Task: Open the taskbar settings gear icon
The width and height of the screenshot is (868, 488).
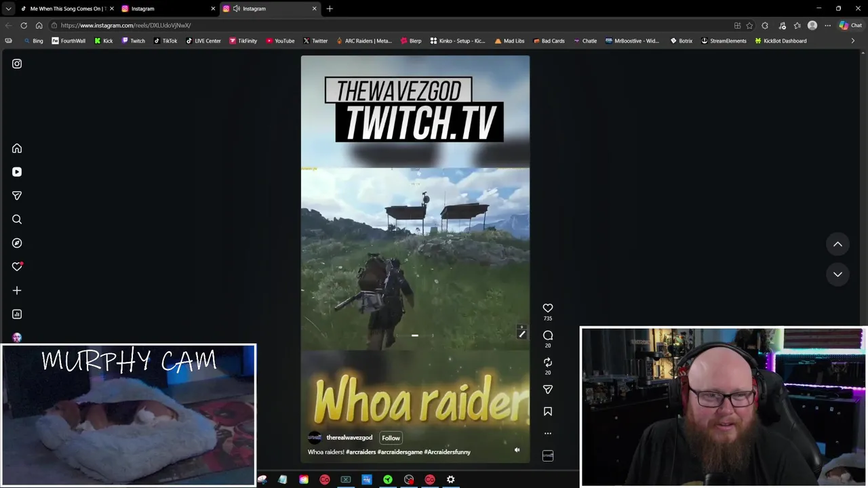Action: click(450, 480)
